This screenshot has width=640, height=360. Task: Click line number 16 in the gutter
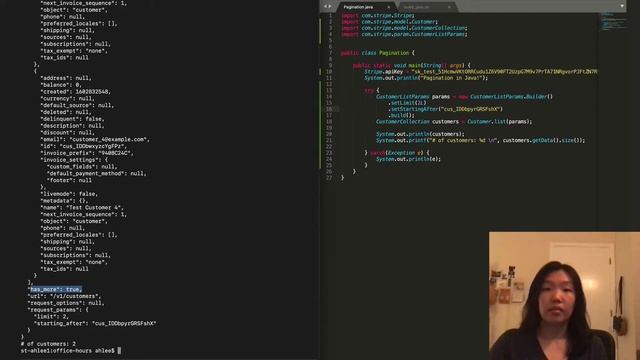coord(329,109)
